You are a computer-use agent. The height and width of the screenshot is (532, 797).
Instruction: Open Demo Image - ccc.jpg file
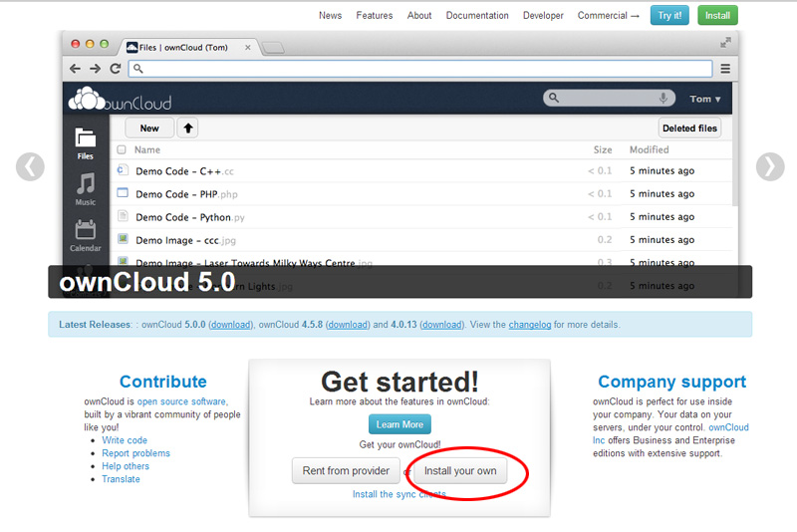185,240
